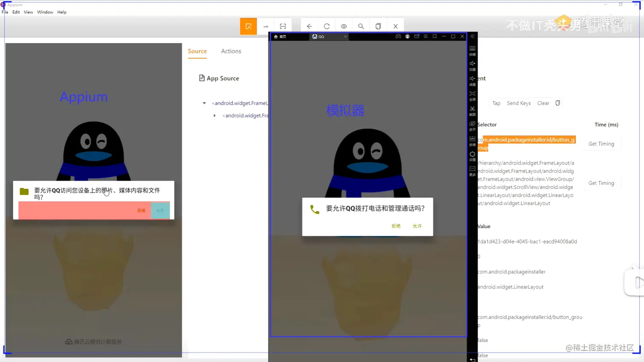644x362 pixels.
Task: Switch to the Actions tab
Action: tap(231, 51)
